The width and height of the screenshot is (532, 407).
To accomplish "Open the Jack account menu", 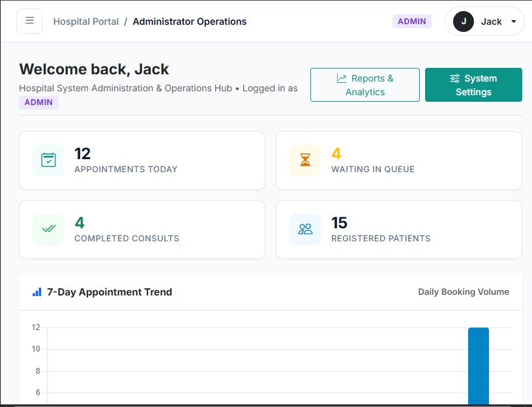I will [x=484, y=22].
